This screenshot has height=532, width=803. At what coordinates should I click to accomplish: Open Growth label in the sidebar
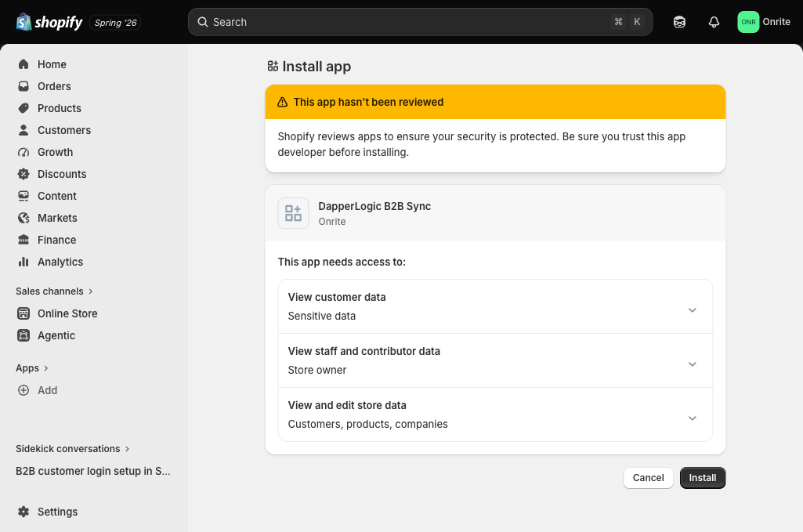point(56,152)
